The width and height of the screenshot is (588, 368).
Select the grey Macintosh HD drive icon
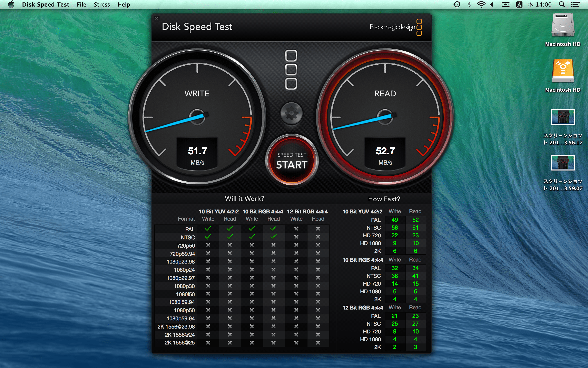(x=563, y=25)
